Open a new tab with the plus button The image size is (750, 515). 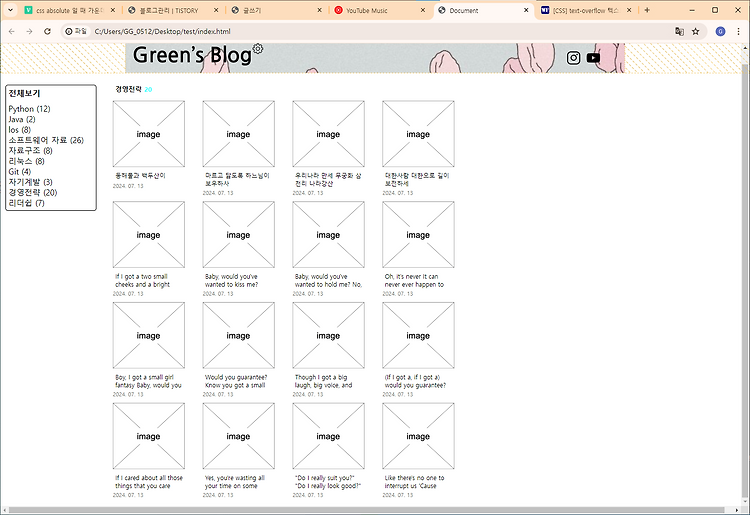[x=647, y=10]
